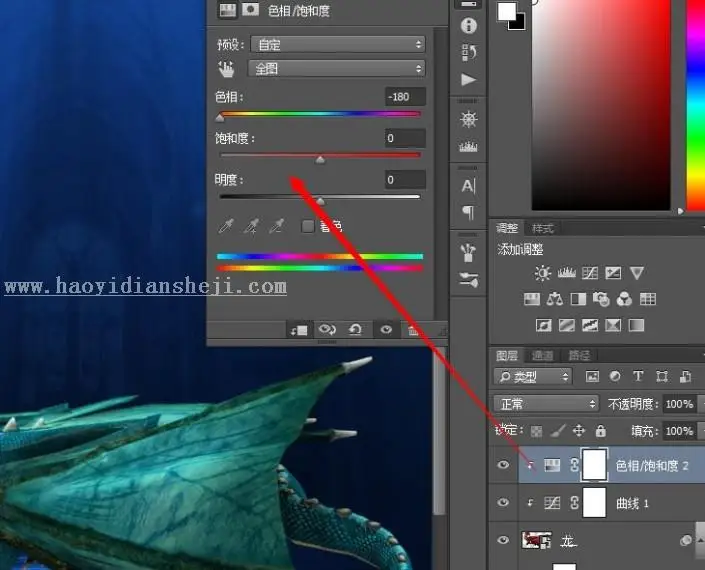Open the Paragraph panel icon
705x570 pixels.
(x=469, y=213)
